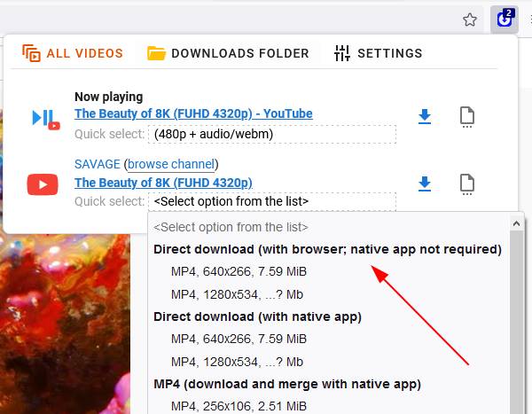This screenshot has width=532, height=414.
Task: Click the sliders icon next to Settings
Action: [341, 53]
